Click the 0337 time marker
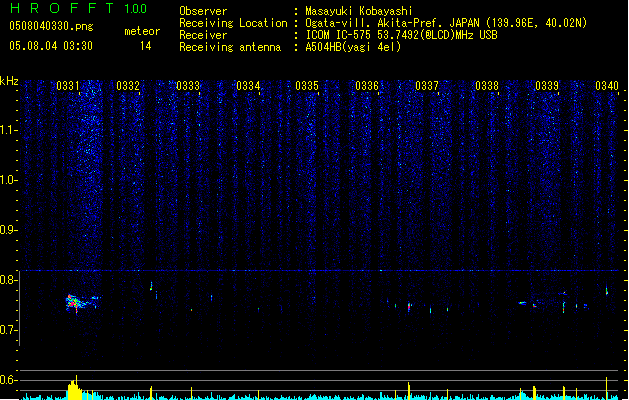 pos(427,86)
